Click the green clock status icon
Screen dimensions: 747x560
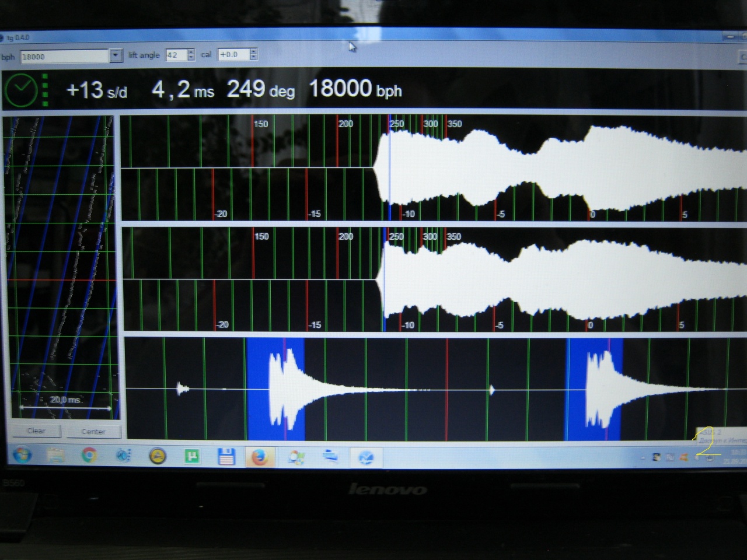pos(21,90)
